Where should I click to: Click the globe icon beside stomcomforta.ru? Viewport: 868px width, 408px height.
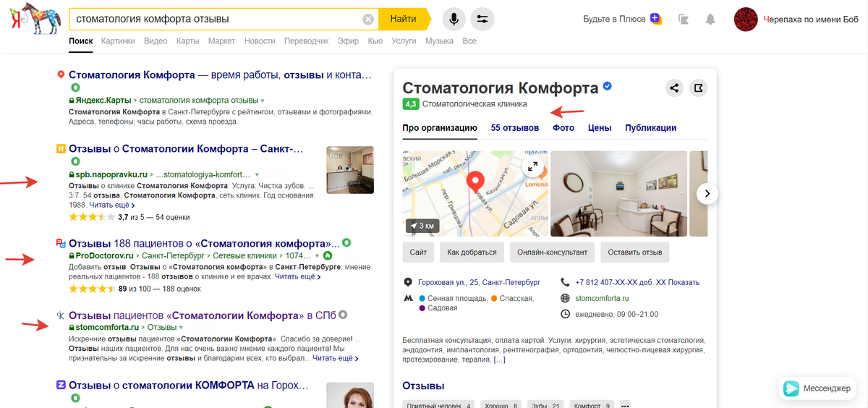tap(566, 298)
